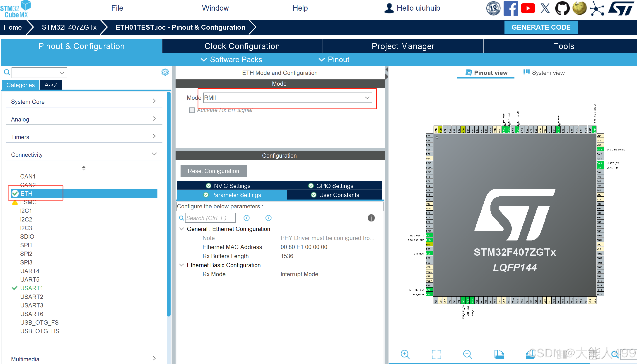The image size is (637, 364).
Task: Select USART1 in the Connectivity list
Action: click(x=31, y=288)
